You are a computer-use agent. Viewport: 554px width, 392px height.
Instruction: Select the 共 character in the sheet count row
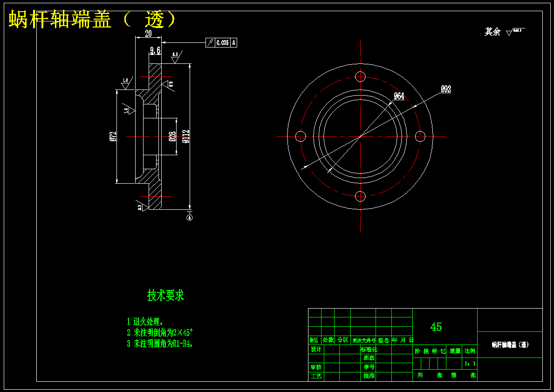(x=420, y=375)
